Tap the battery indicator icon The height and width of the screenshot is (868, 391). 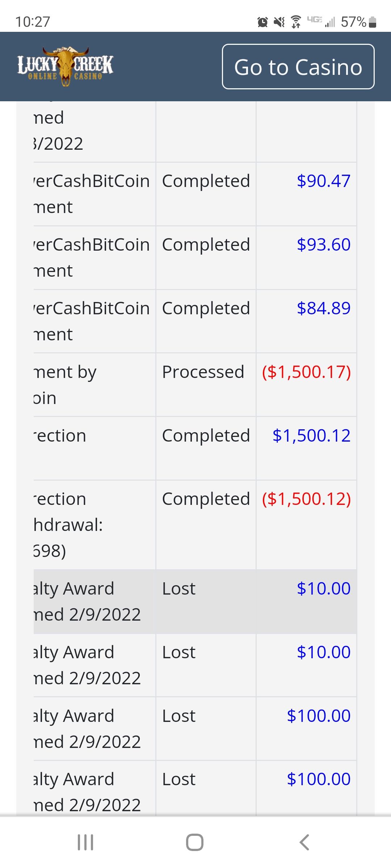[x=373, y=22]
